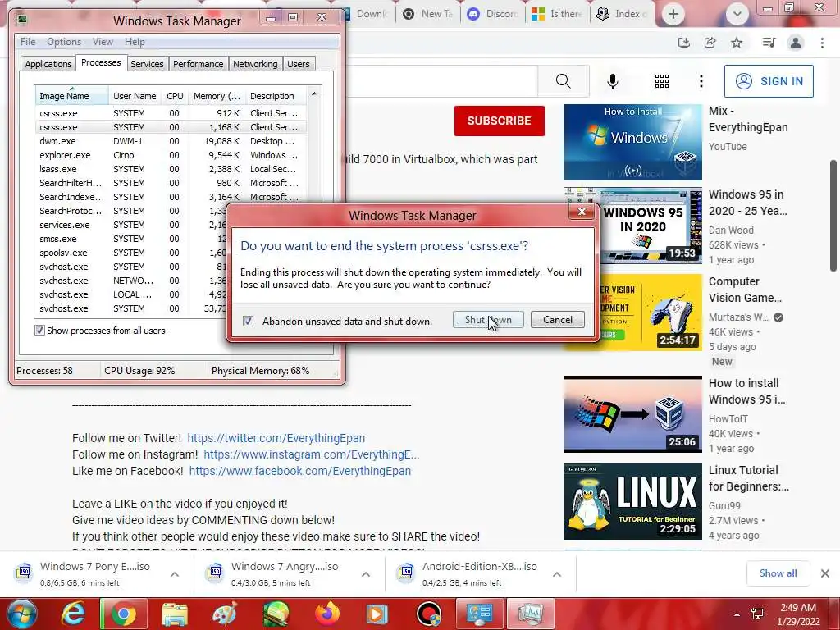Click the lime icon on taskbar
This screenshot has width=840, height=630.
(x=276, y=614)
